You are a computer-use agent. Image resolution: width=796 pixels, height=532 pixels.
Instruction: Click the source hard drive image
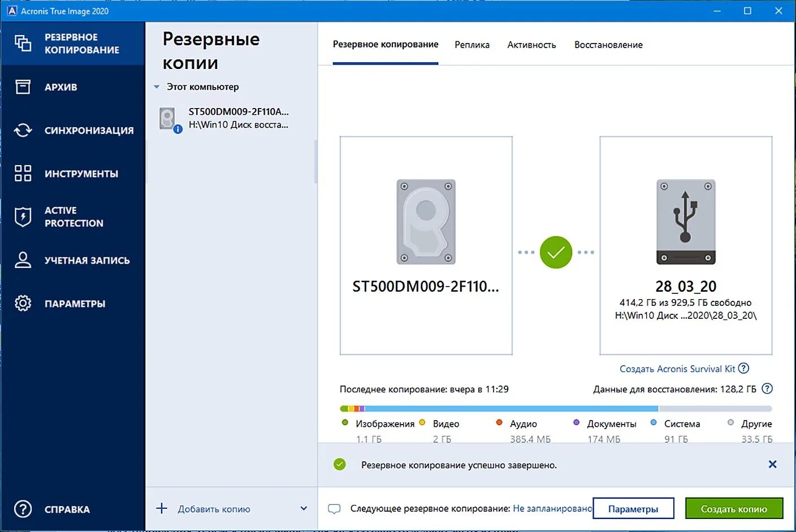[x=426, y=222]
